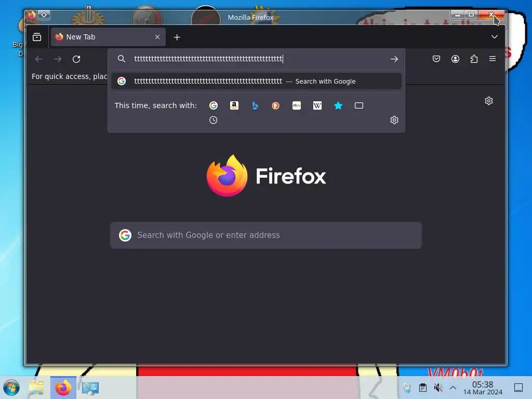Search open tabs using tab icon
The image size is (532, 399).
click(359, 105)
